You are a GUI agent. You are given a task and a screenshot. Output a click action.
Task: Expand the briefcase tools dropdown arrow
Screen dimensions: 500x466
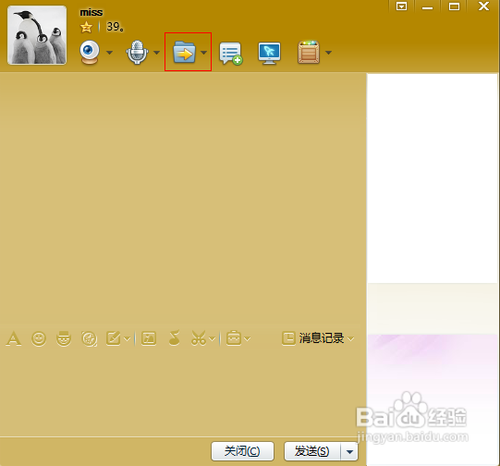(x=247, y=339)
